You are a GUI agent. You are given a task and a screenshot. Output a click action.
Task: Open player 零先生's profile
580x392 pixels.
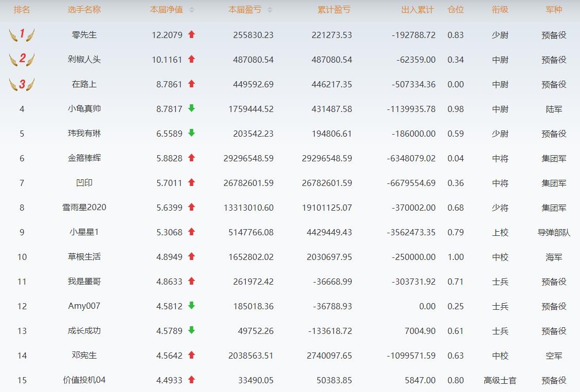(84, 35)
